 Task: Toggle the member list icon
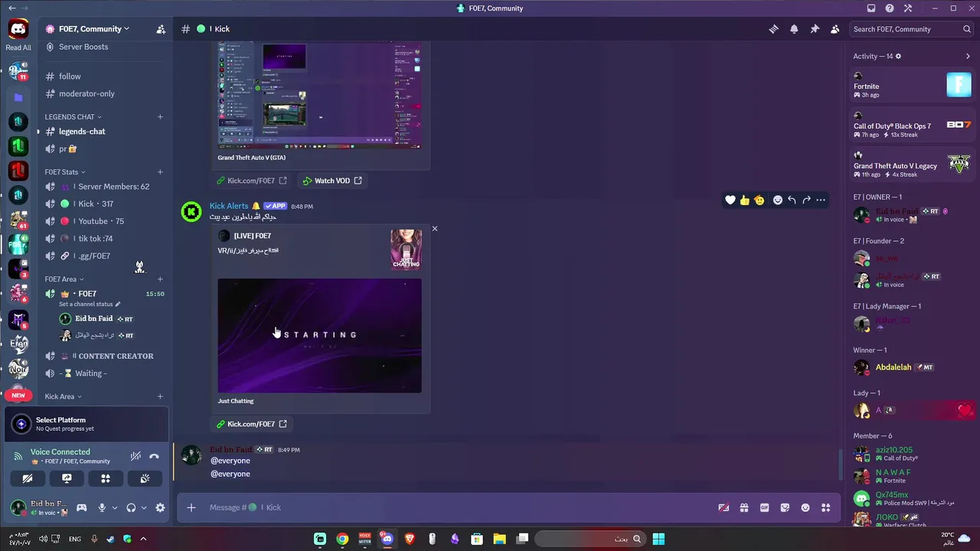[x=835, y=29]
